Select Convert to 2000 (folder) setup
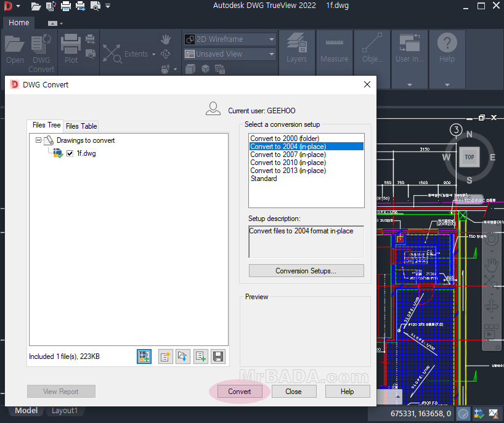 click(306, 139)
